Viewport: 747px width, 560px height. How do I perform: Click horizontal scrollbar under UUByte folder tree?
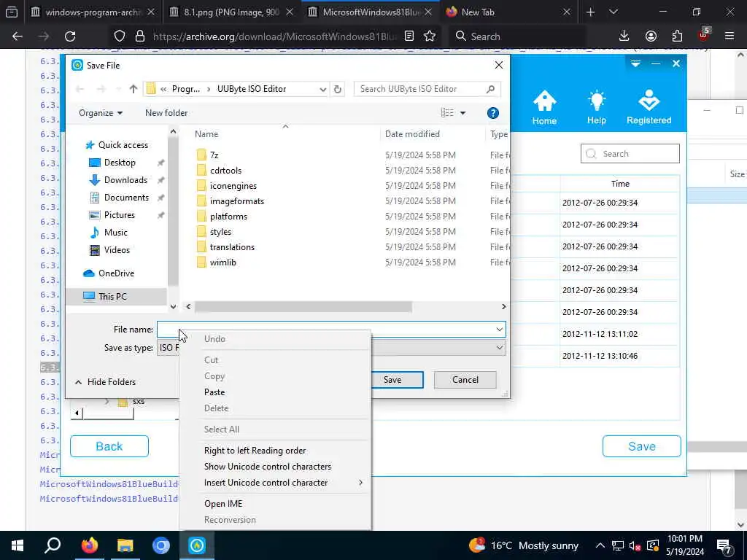click(x=109, y=413)
